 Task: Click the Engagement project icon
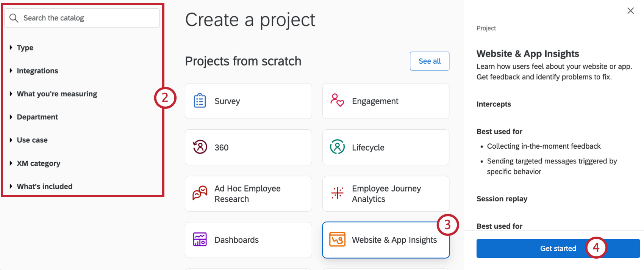[x=337, y=101]
